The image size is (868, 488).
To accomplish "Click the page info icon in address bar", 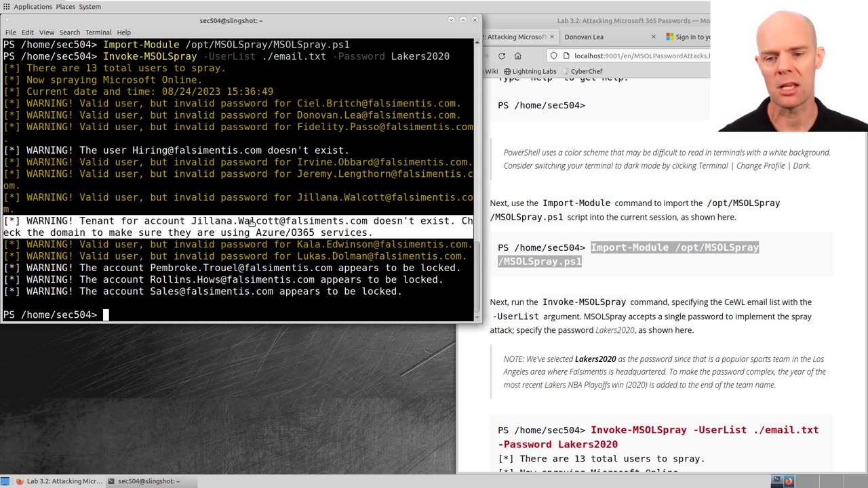I will coord(566,56).
